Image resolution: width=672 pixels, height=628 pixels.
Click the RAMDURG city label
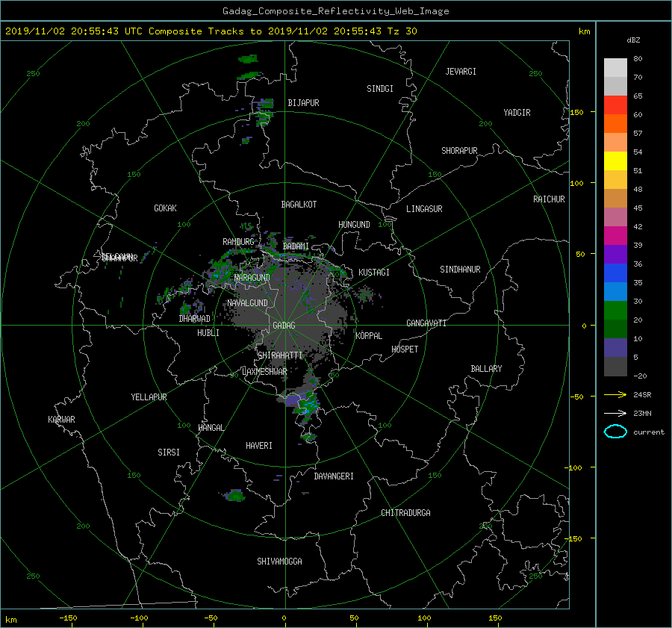point(238,242)
